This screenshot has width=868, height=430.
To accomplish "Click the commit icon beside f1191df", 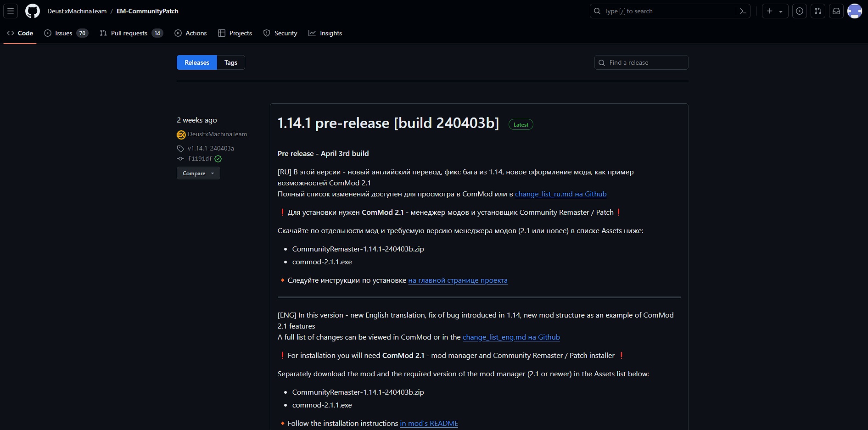I will [180, 159].
